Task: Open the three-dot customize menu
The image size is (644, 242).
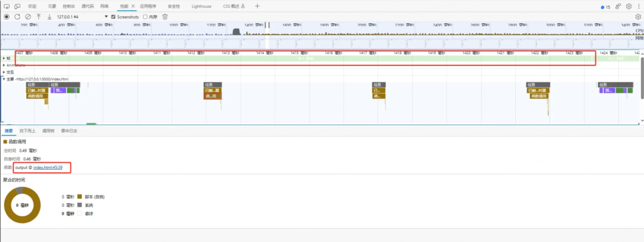Action: 639,7
